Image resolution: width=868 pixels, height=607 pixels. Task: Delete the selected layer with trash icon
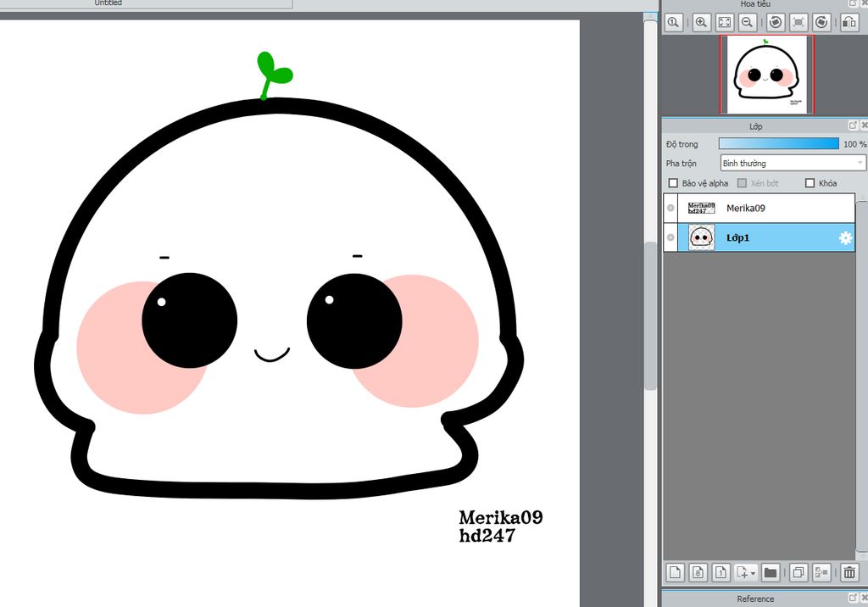(x=849, y=572)
